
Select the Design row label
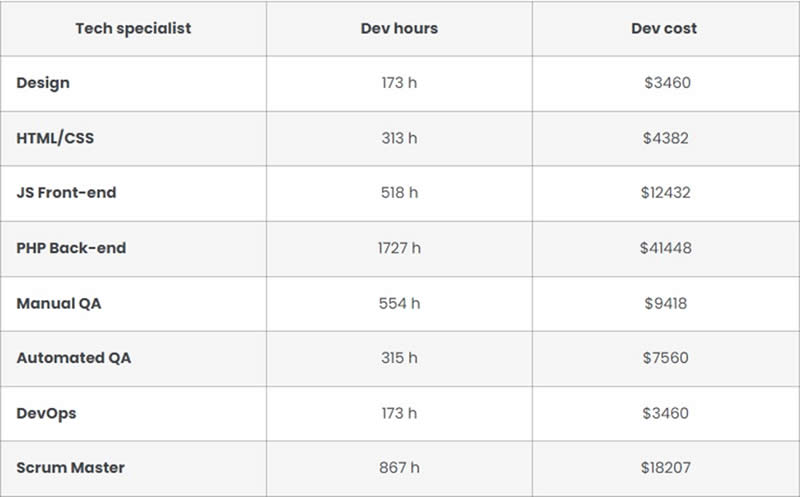[43, 83]
